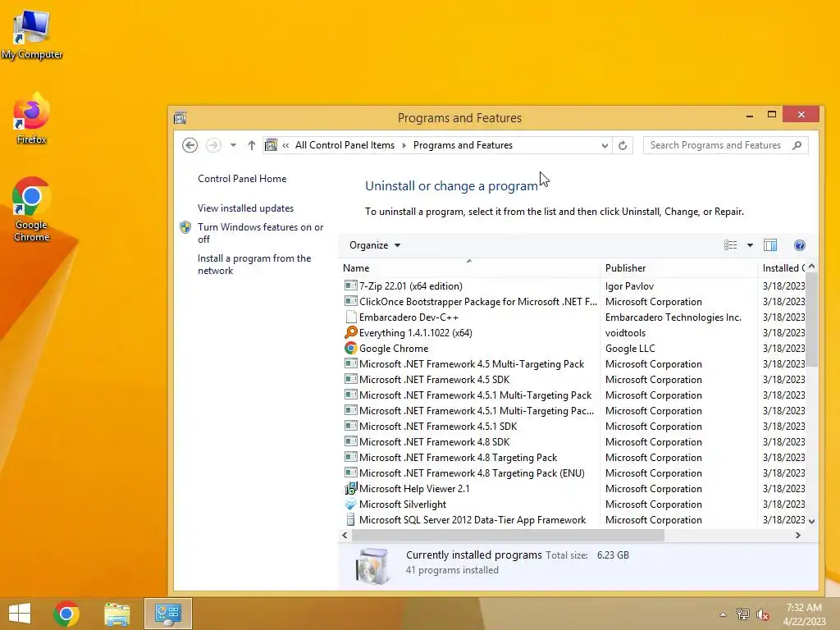Go up one level with the Up arrow
Screen dimensions: 840x630
(x=251, y=145)
